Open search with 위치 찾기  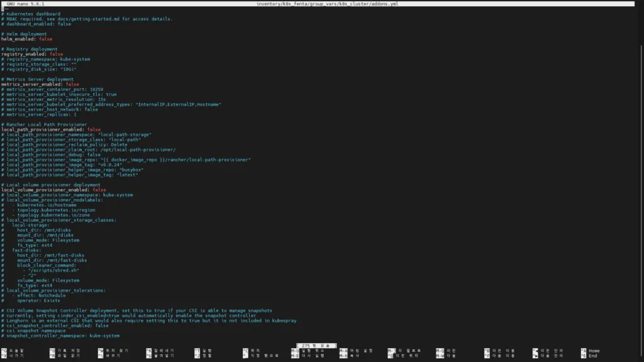tap(113, 350)
